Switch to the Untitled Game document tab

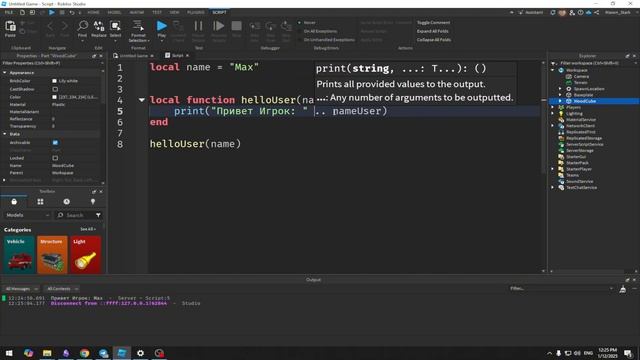click(x=133, y=56)
